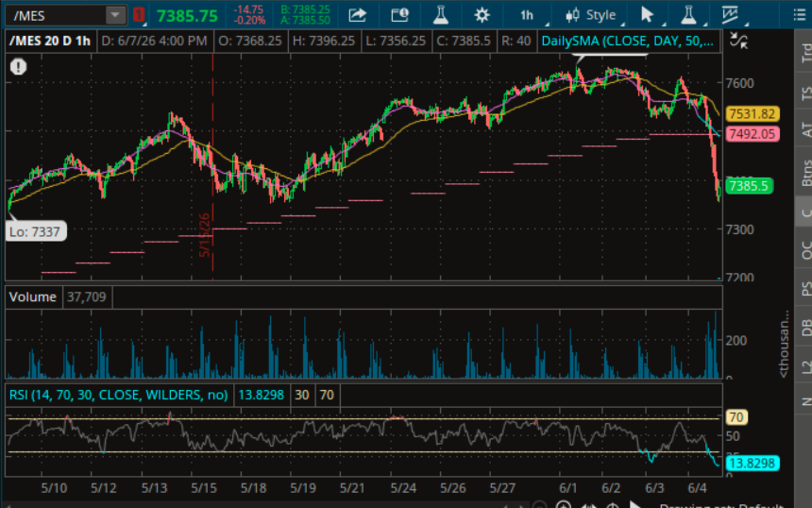Click the 5/24 date label on time axis

[403, 488]
